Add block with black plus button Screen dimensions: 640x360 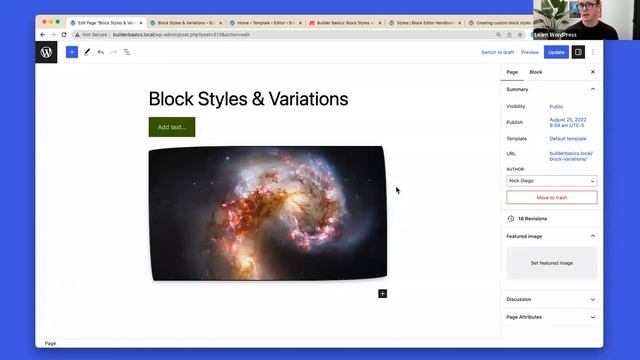pos(382,293)
